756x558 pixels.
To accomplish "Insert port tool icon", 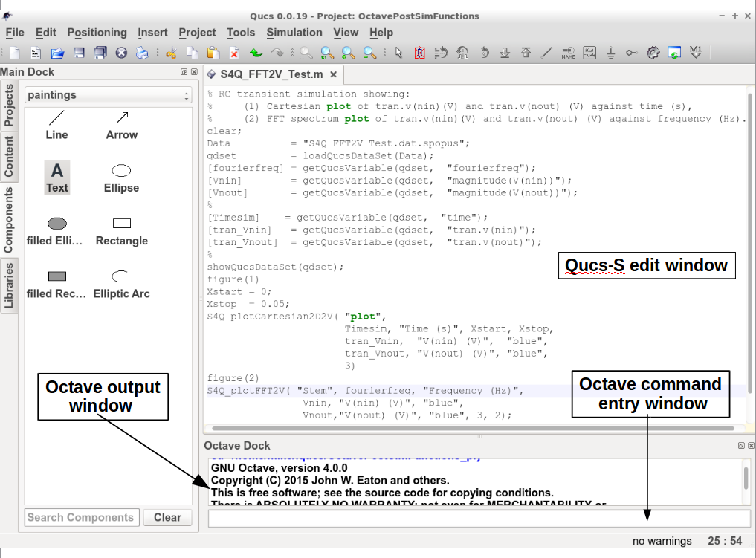I will [632, 53].
